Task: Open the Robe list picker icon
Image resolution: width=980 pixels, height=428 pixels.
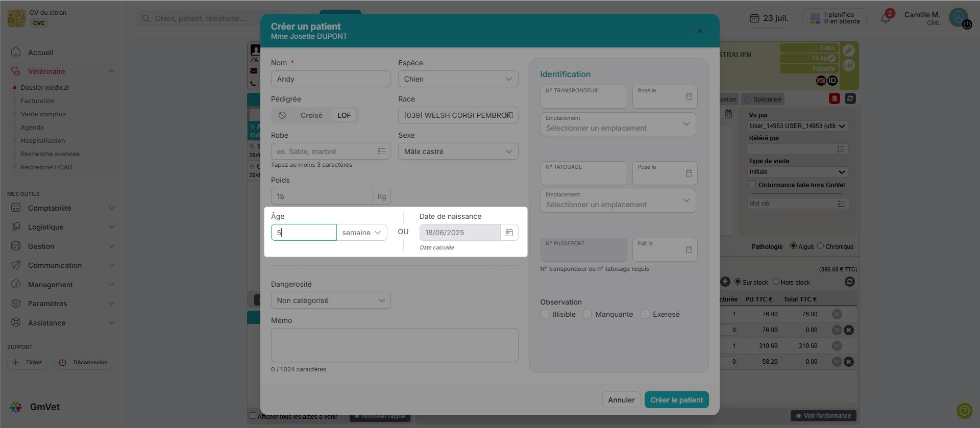Action: tap(381, 152)
